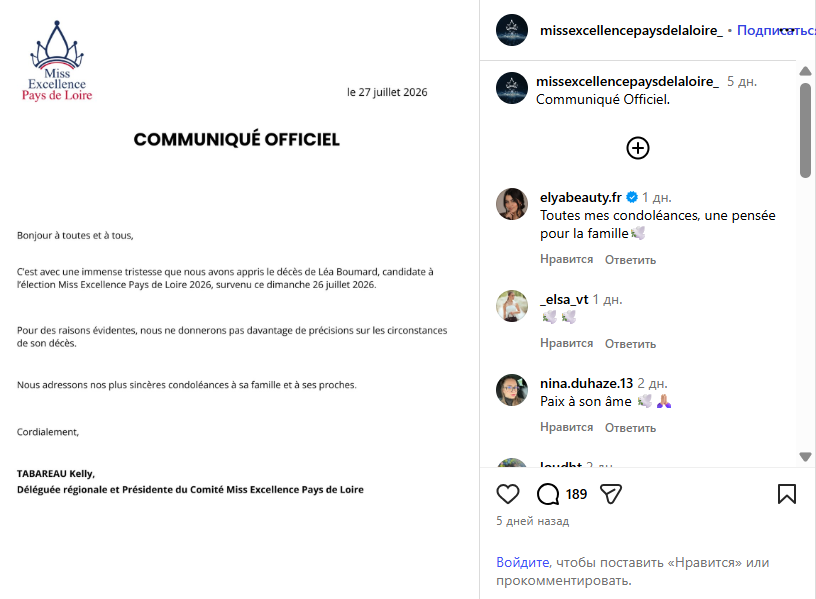Like the post with heart icon

[x=507, y=494]
